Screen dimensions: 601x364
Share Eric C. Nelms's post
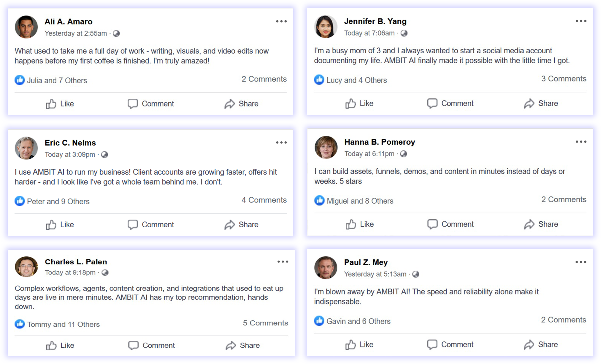[x=241, y=225]
